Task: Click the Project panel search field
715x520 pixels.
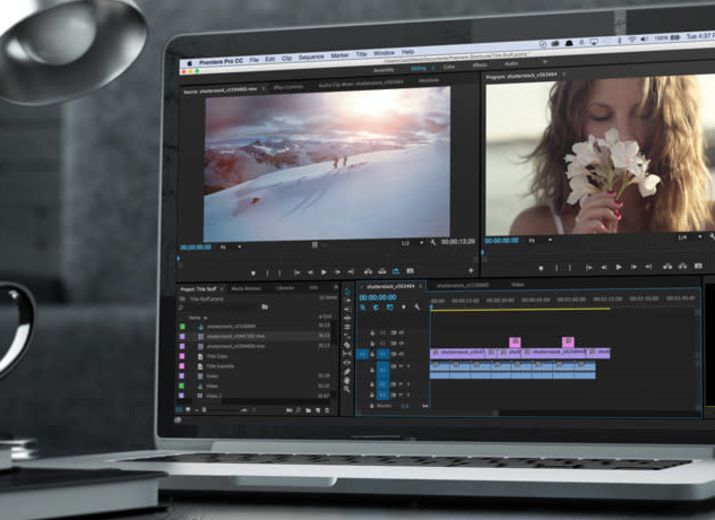Action: pos(219,308)
